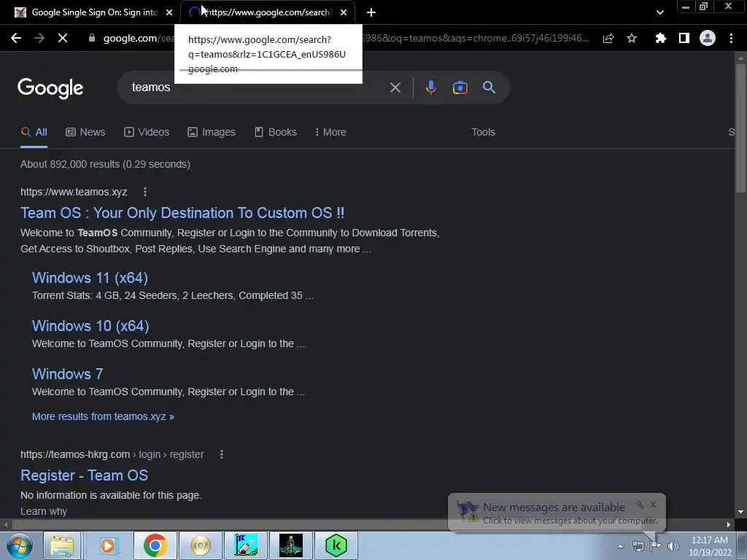Open the Windows Start menu
The height and width of the screenshot is (560, 747).
tap(20, 545)
